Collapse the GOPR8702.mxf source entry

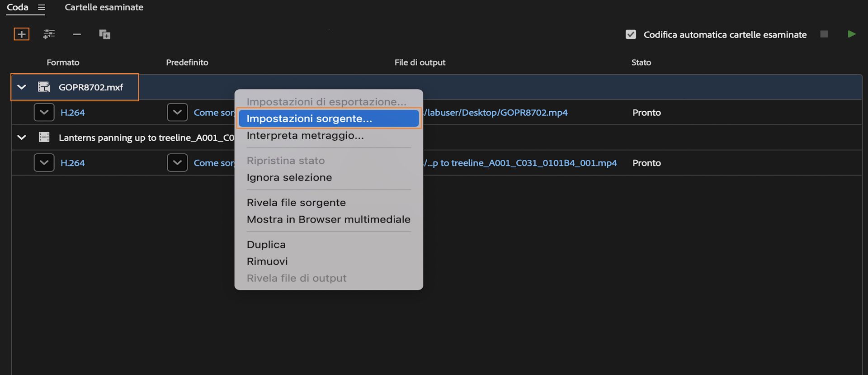[x=22, y=87]
